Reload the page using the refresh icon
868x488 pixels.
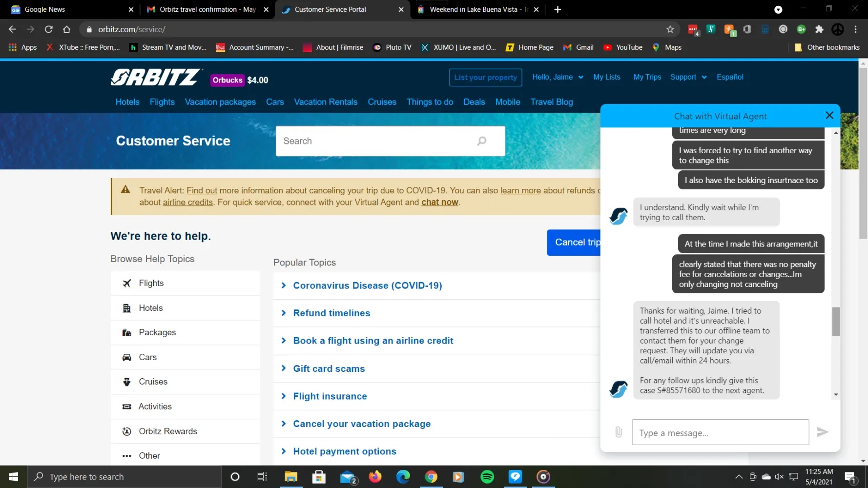click(x=48, y=29)
